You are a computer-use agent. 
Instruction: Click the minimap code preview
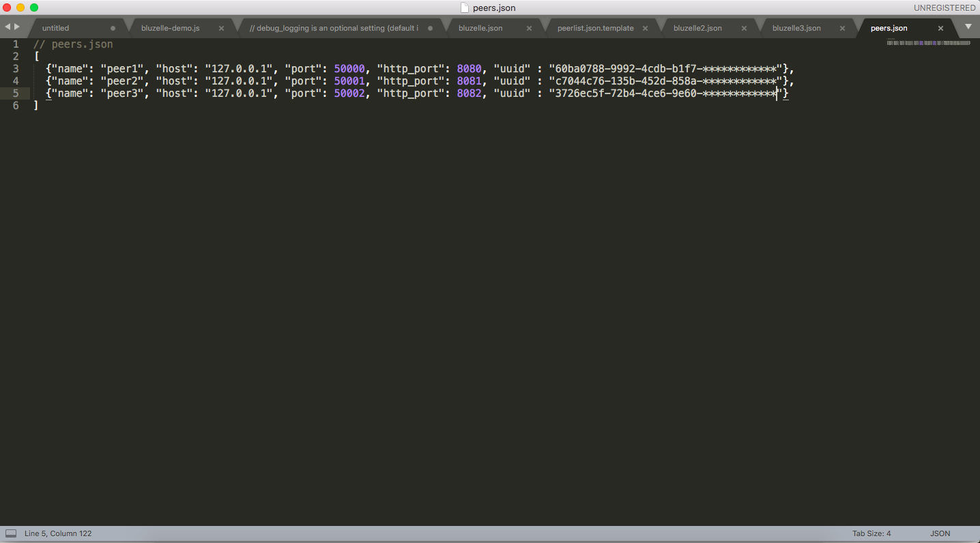pos(928,42)
